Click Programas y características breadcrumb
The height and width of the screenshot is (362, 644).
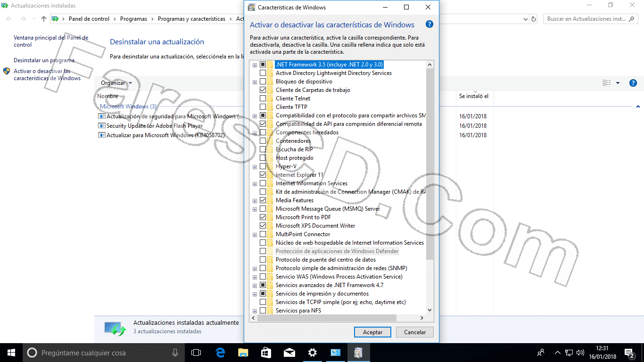click(191, 19)
